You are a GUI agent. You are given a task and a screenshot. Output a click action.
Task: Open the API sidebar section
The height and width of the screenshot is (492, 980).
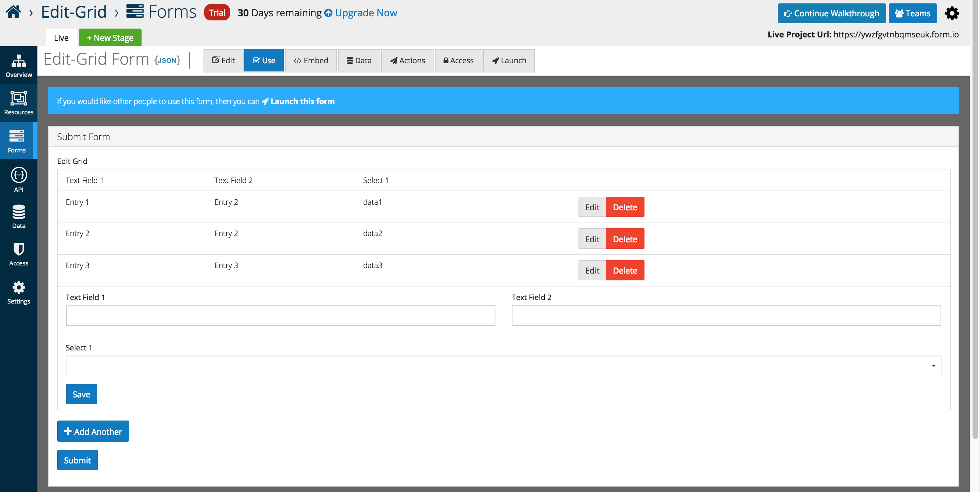tap(19, 180)
